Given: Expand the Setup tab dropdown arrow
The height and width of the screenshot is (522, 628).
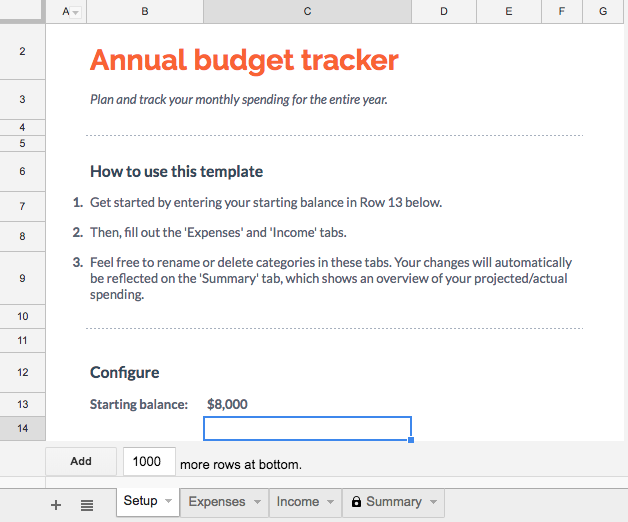Looking at the screenshot, I should [168, 501].
